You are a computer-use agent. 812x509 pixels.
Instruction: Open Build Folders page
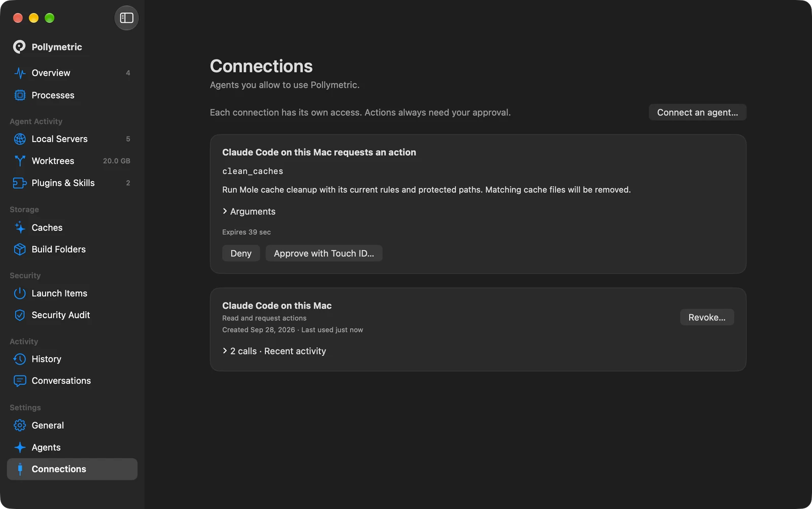click(72, 250)
